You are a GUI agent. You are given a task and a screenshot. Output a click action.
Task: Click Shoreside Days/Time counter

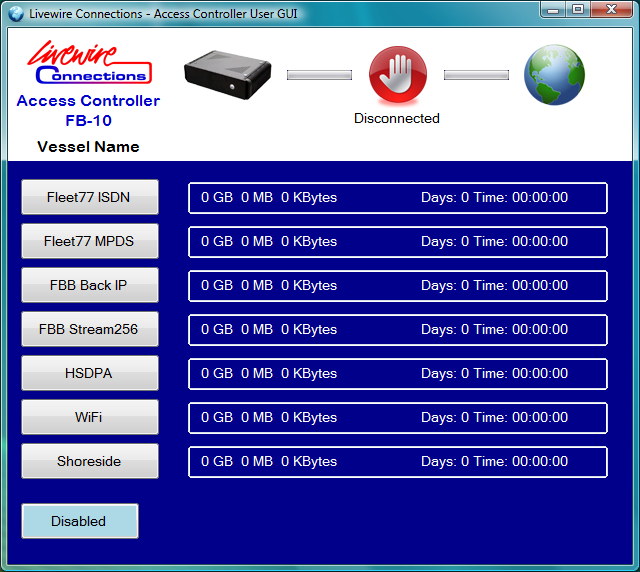[494, 461]
